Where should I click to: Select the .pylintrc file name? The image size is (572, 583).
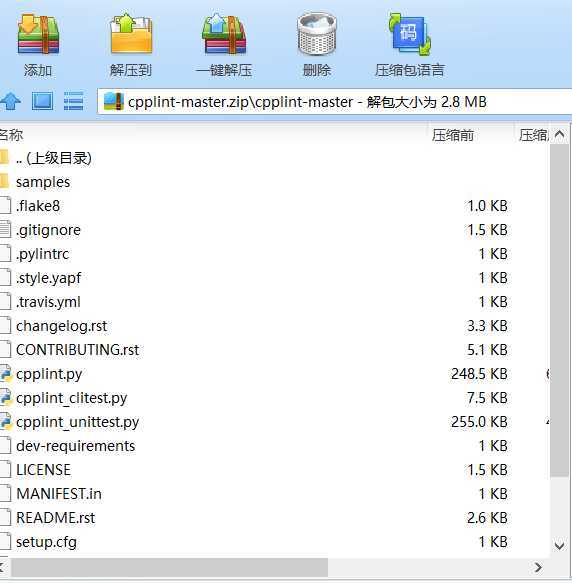(x=42, y=254)
